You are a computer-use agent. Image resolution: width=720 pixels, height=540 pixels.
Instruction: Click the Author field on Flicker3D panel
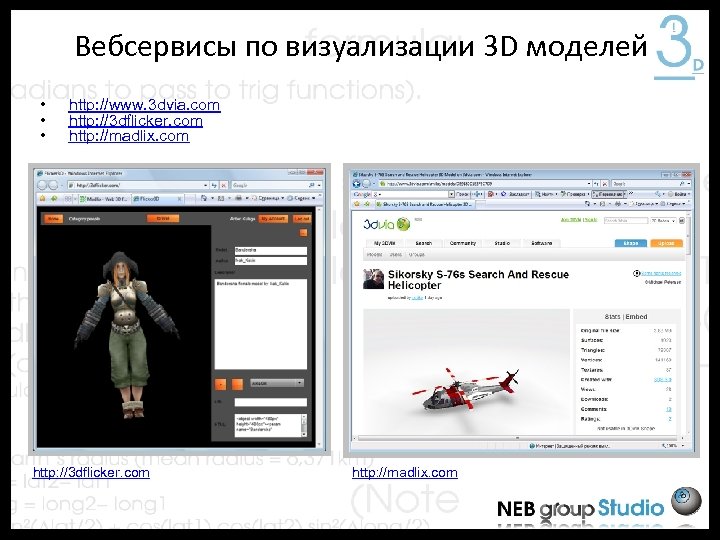click(x=270, y=260)
